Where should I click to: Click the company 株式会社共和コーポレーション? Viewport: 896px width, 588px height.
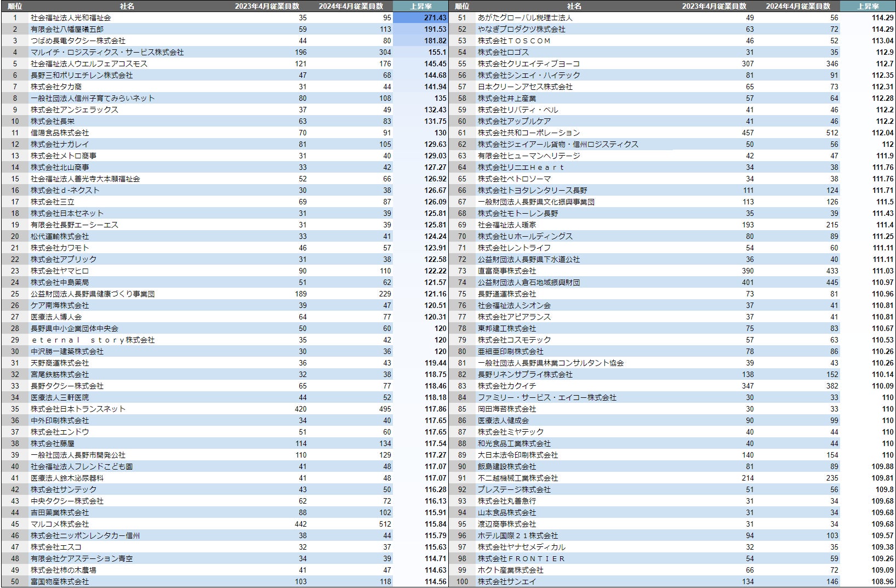(x=529, y=133)
